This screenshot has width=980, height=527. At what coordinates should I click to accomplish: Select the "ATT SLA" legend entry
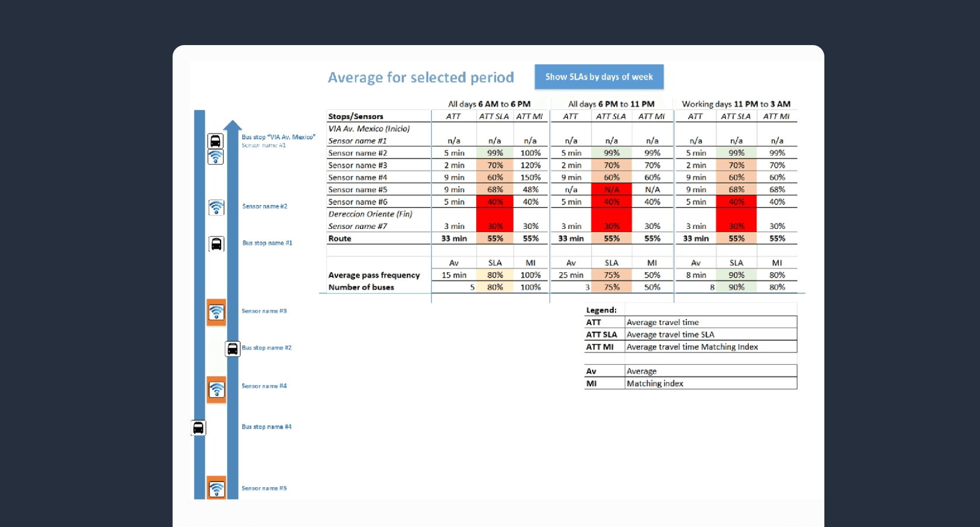tap(601, 335)
